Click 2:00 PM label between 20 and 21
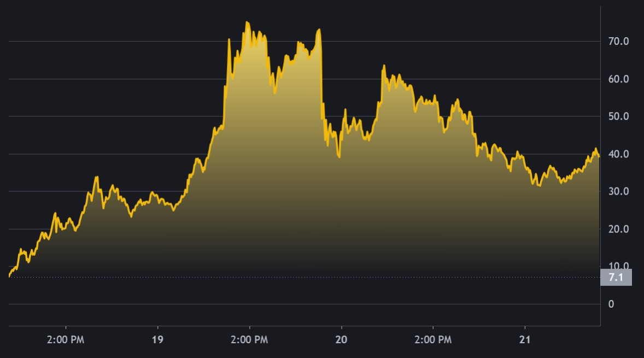Image resolution: width=644 pixels, height=358 pixels. [x=433, y=340]
